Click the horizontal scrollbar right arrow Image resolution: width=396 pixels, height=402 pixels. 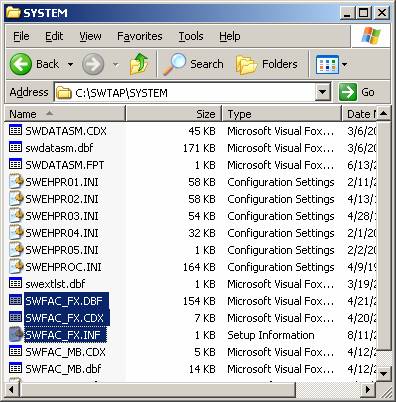368,389
